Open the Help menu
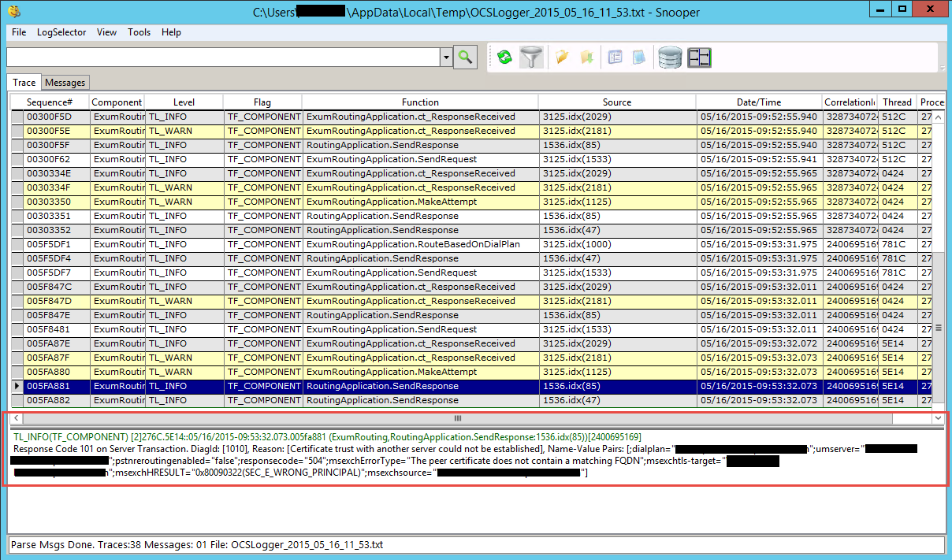 pyautogui.click(x=171, y=32)
